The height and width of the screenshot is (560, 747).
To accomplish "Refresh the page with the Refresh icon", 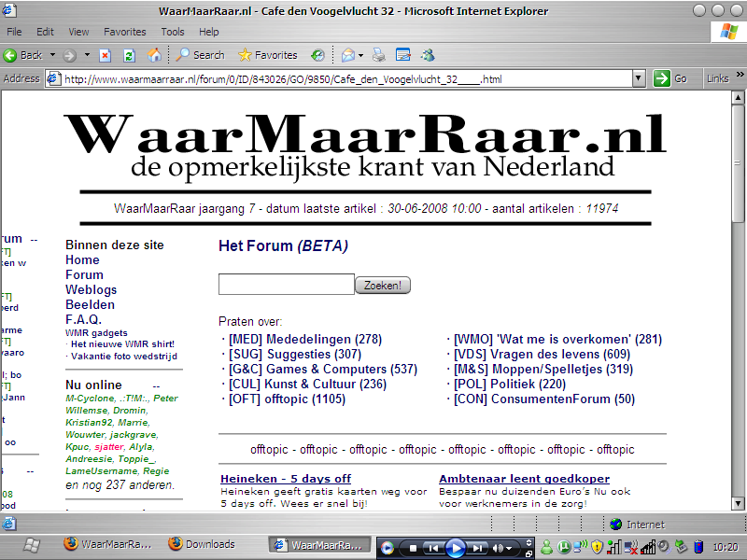I will tap(129, 55).
